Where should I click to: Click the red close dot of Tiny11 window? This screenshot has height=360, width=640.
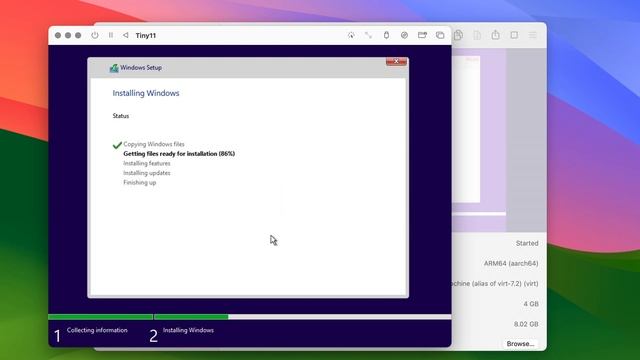click(x=58, y=36)
